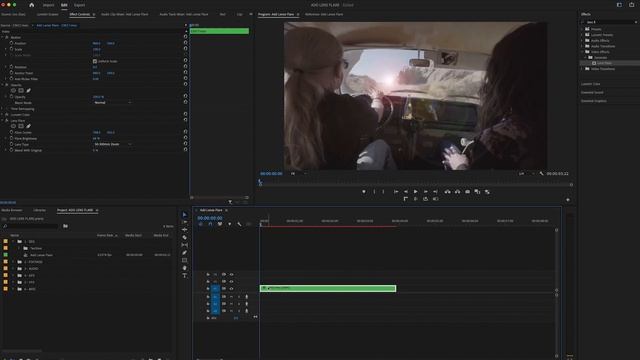Select the Pen tool in tools panel
Image resolution: width=640 pixels, height=360 pixels.
point(184,253)
